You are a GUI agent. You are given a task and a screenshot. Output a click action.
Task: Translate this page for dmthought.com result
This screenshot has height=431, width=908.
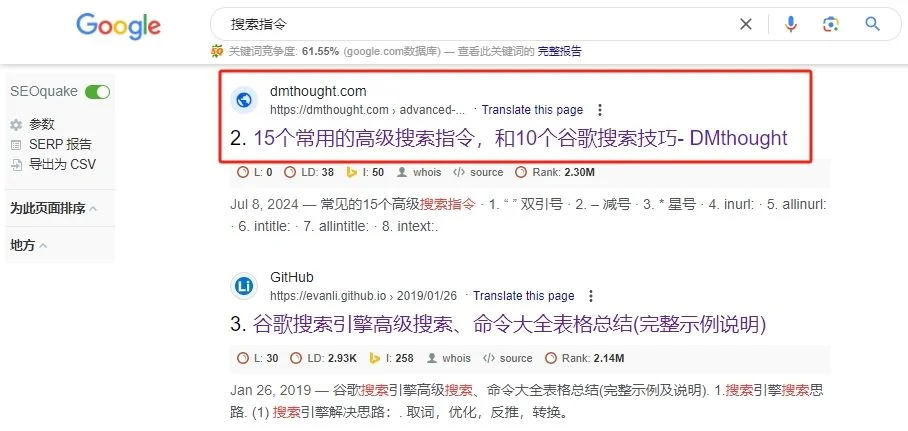532,109
